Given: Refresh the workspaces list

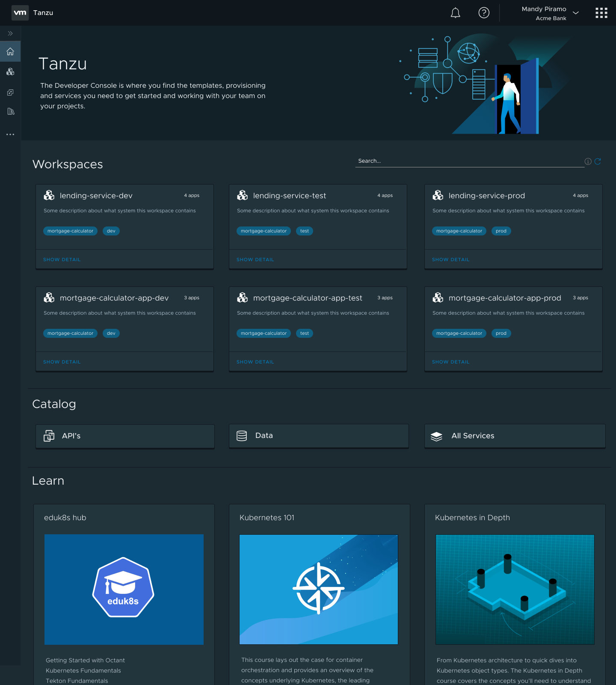Looking at the screenshot, I should tap(598, 161).
